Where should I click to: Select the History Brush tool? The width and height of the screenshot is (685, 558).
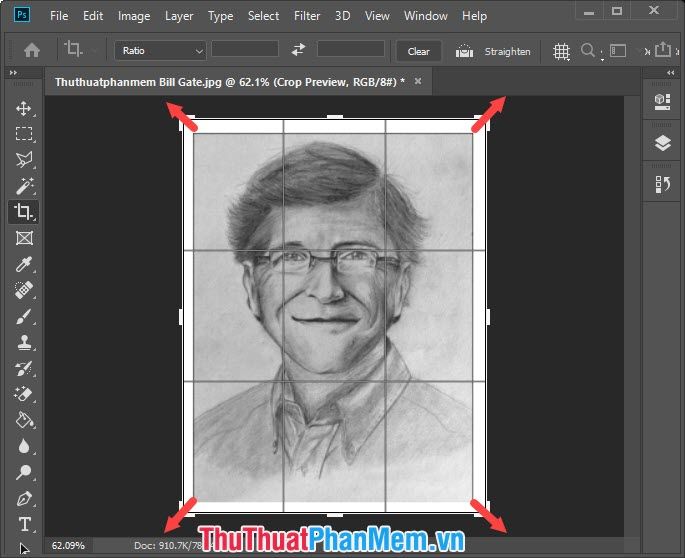24,368
